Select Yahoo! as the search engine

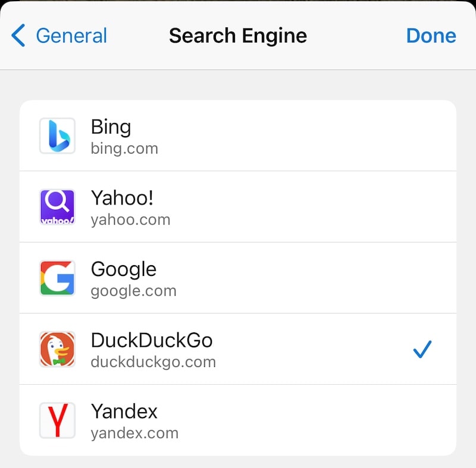click(x=238, y=206)
